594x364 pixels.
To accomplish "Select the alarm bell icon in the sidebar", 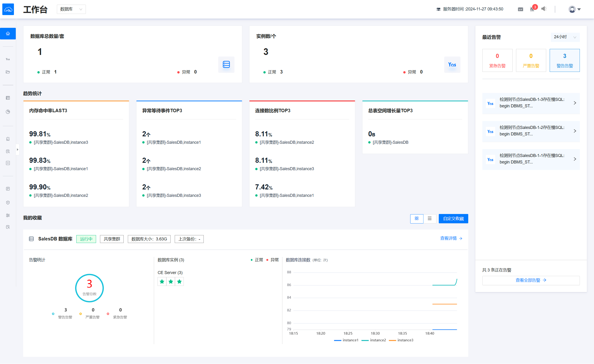I will coord(8,139).
